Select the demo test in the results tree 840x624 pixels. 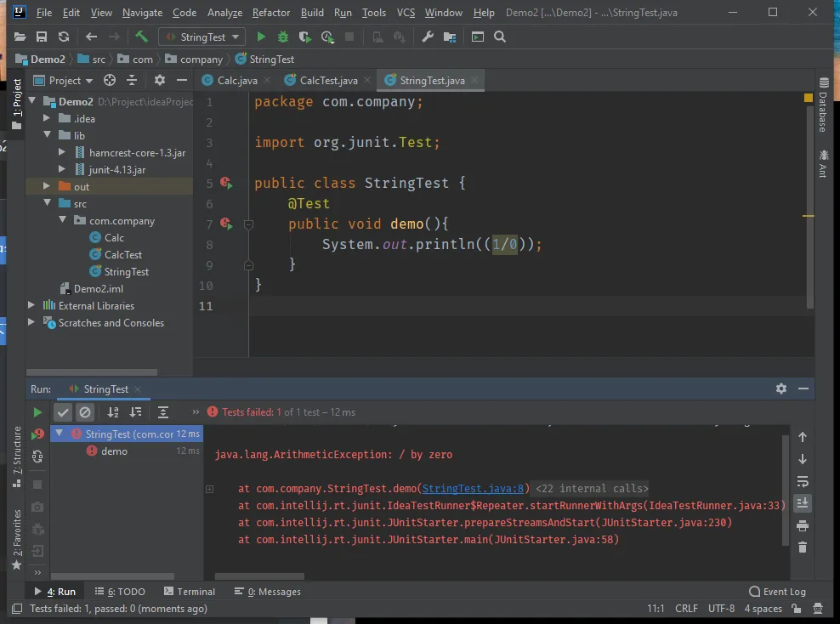[x=114, y=451]
